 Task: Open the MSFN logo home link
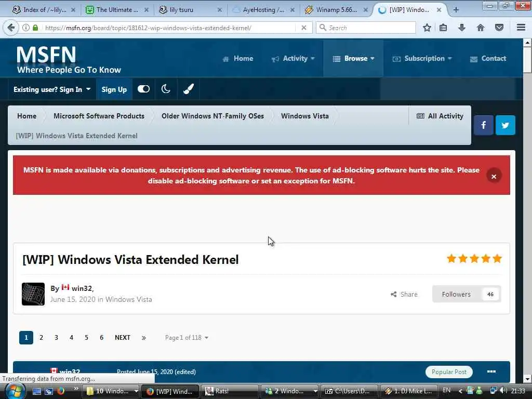point(69,60)
